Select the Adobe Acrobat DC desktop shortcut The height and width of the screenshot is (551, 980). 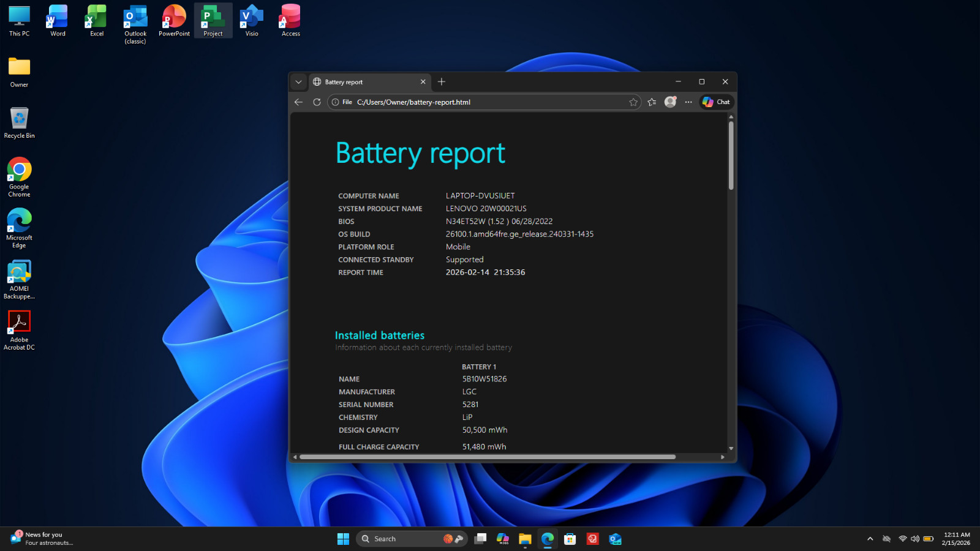pos(19,330)
